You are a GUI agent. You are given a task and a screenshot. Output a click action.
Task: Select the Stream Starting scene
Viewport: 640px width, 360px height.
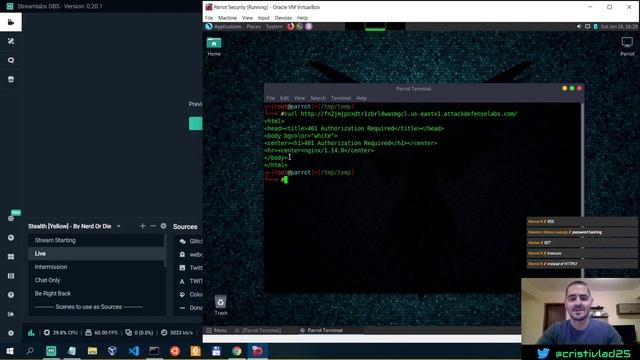(x=96, y=240)
